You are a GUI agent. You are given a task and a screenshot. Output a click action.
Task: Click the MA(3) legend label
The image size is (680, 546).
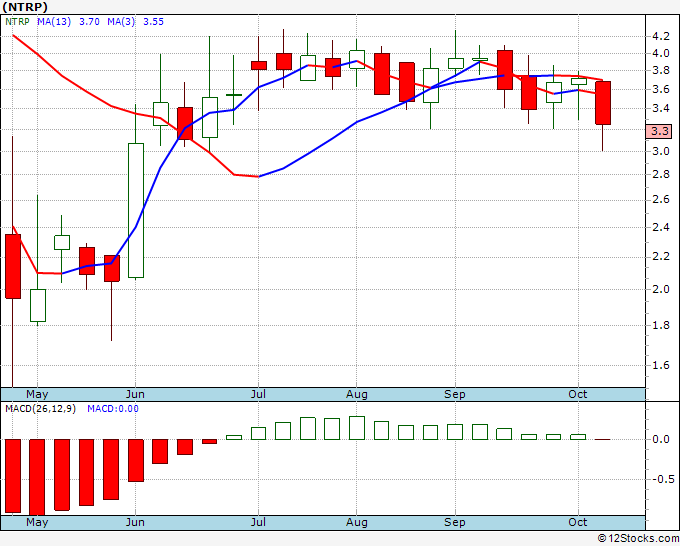click(121, 22)
